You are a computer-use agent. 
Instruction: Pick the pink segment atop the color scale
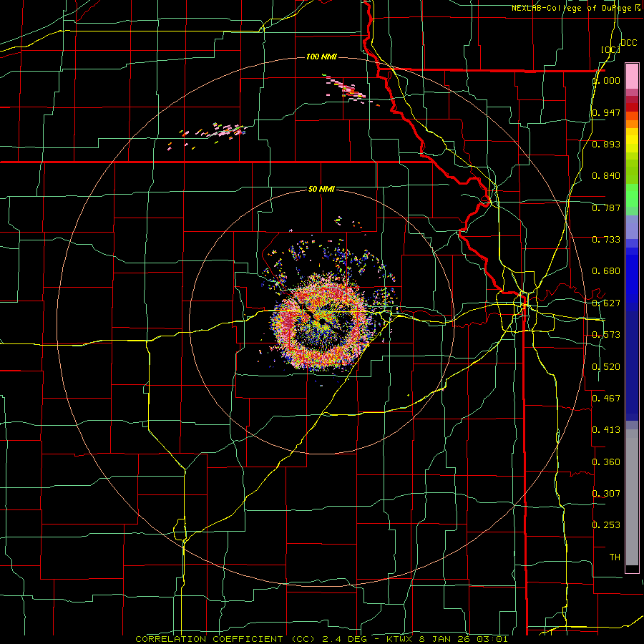coord(632,77)
